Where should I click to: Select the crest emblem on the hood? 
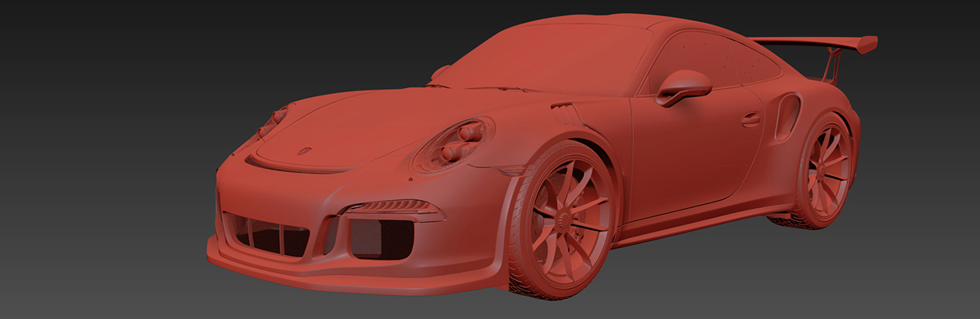tap(304, 150)
